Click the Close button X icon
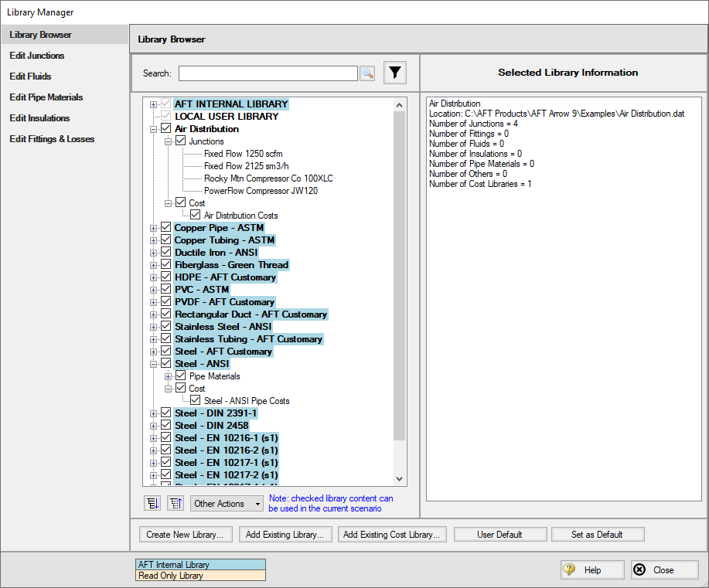The image size is (709, 588). (640, 570)
